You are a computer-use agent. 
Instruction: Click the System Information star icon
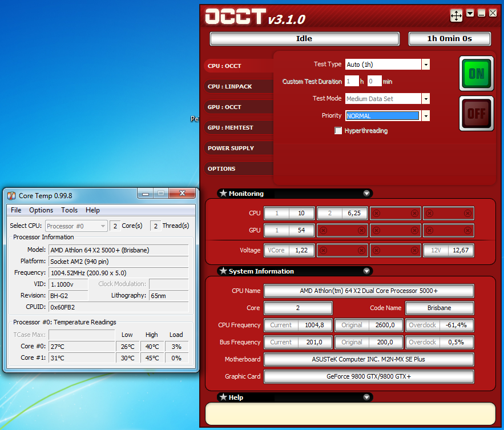coord(223,271)
